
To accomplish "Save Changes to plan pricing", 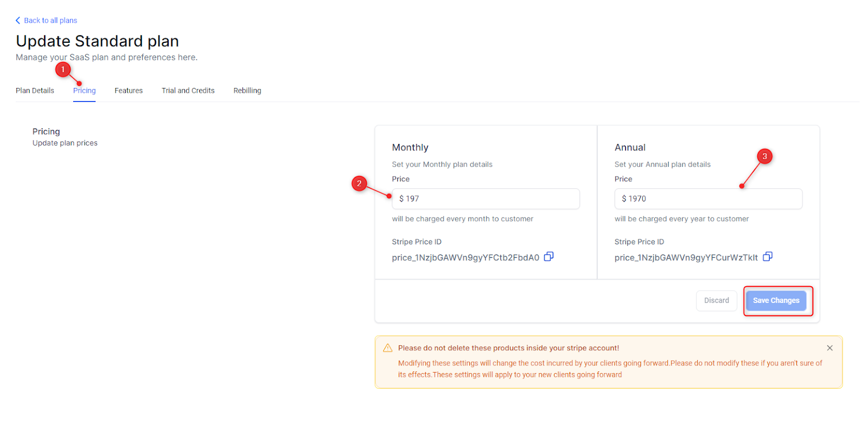I will pyautogui.click(x=776, y=300).
